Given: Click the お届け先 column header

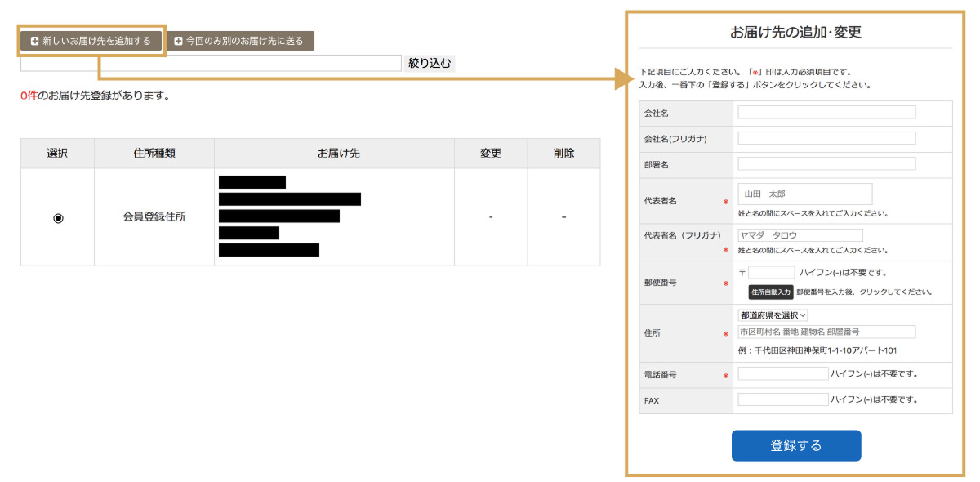Looking at the screenshot, I should (334, 154).
